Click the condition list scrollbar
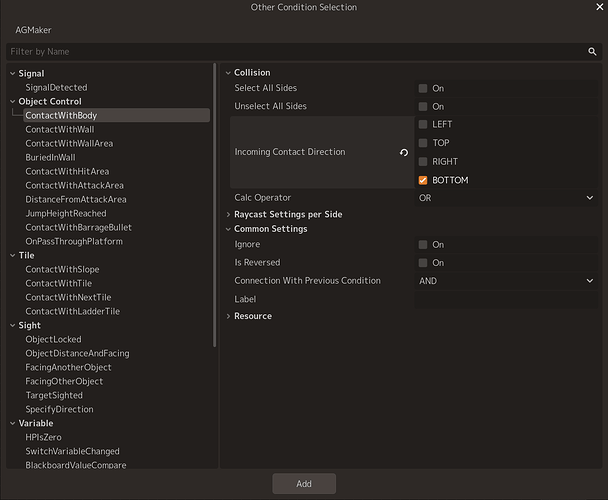The image size is (608, 500). (214, 205)
